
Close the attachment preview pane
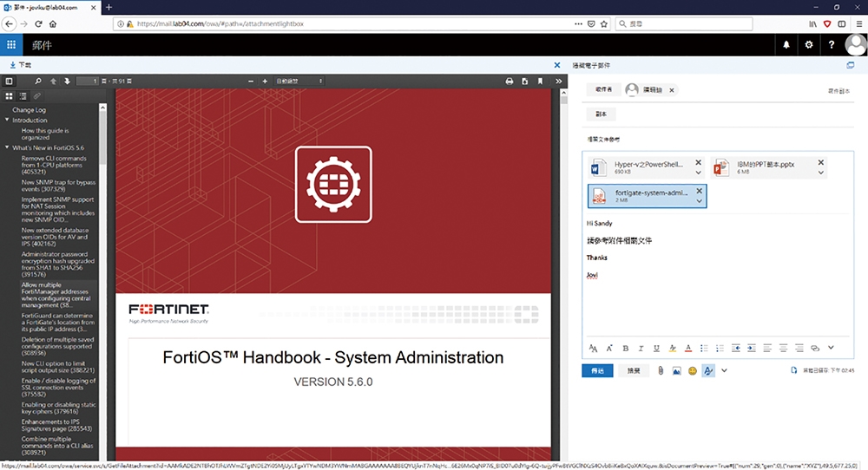pyautogui.click(x=557, y=65)
